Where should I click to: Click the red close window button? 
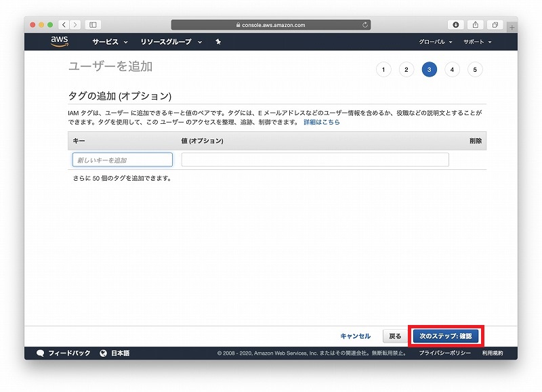coord(33,25)
